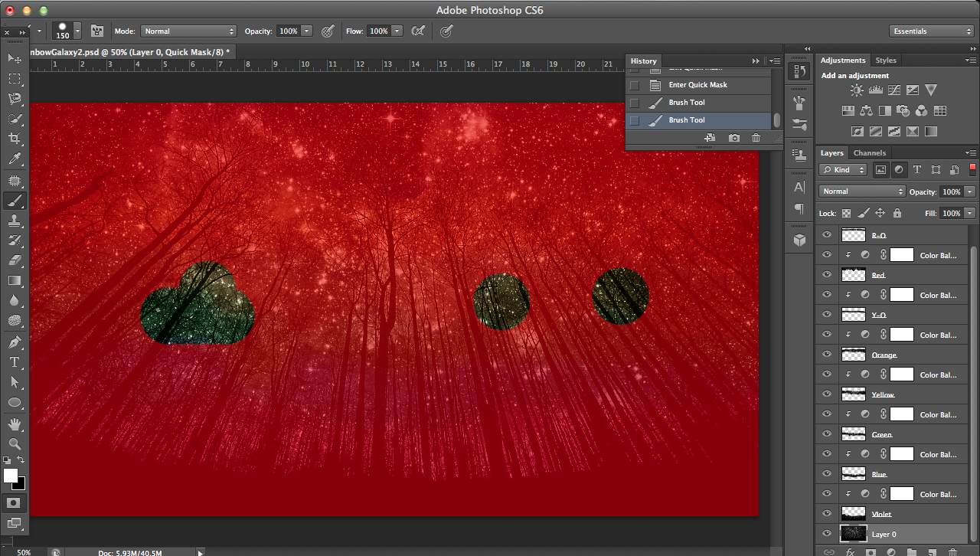Select the Spot Healing Brush tool
Screen dimensions: 980x556
pos(15,181)
